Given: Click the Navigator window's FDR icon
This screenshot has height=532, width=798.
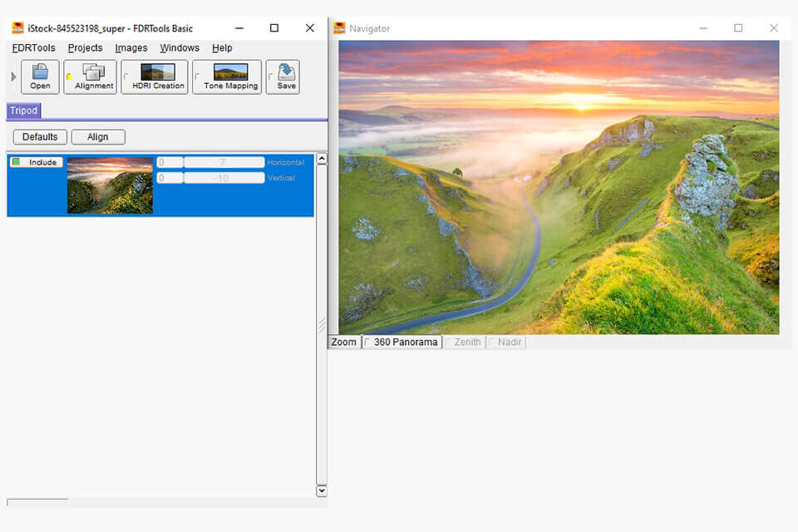Looking at the screenshot, I should tap(339, 27).
